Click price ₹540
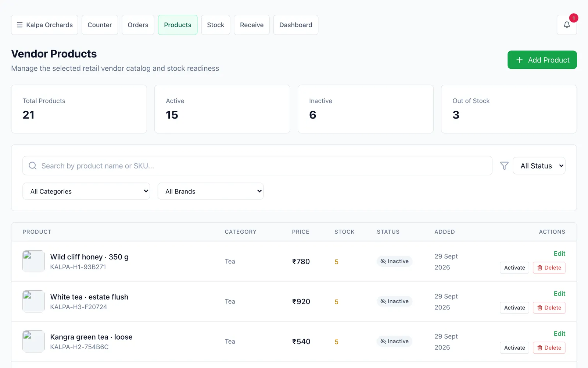This screenshot has height=368, width=588. click(x=301, y=342)
